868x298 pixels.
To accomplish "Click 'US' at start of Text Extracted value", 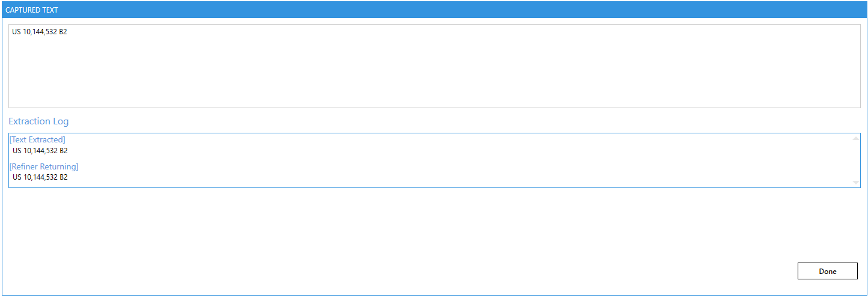I will pos(17,151).
